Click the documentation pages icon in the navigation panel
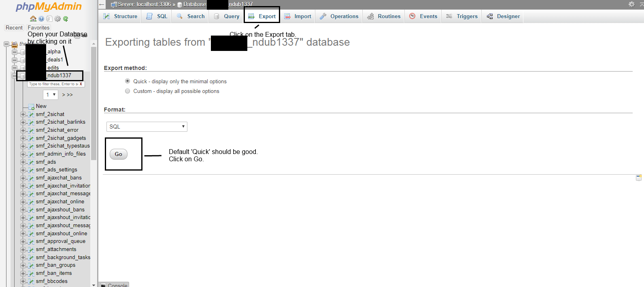 click(x=49, y=19)
